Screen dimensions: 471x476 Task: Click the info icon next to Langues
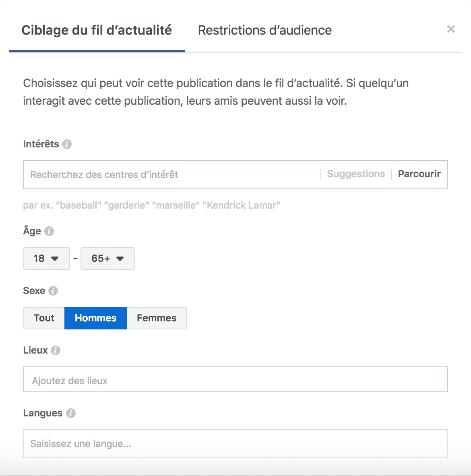click(x=71, y=413)
